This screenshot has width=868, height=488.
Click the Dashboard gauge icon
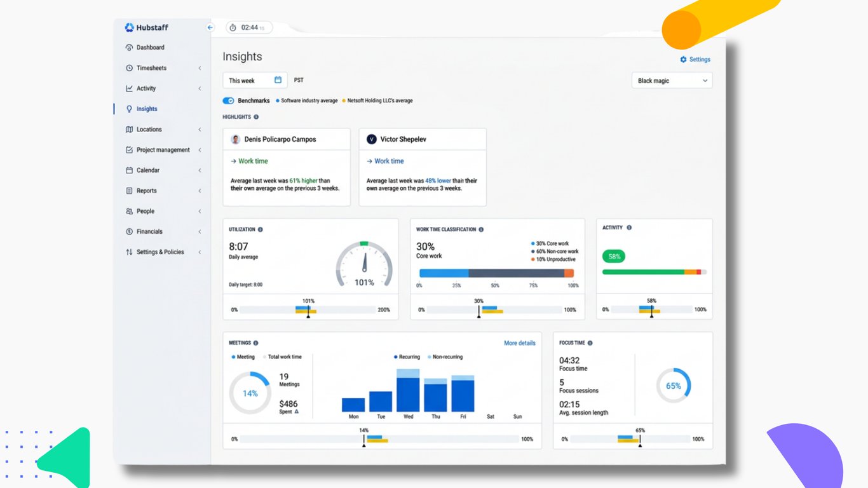[x=130, y=48]
